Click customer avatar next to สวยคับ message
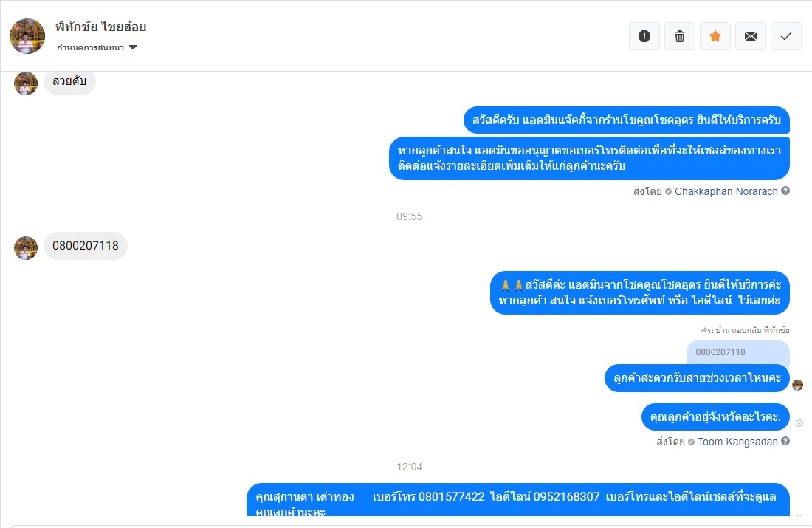Viewport: 812px width, 528px height. tap(26, 83)
